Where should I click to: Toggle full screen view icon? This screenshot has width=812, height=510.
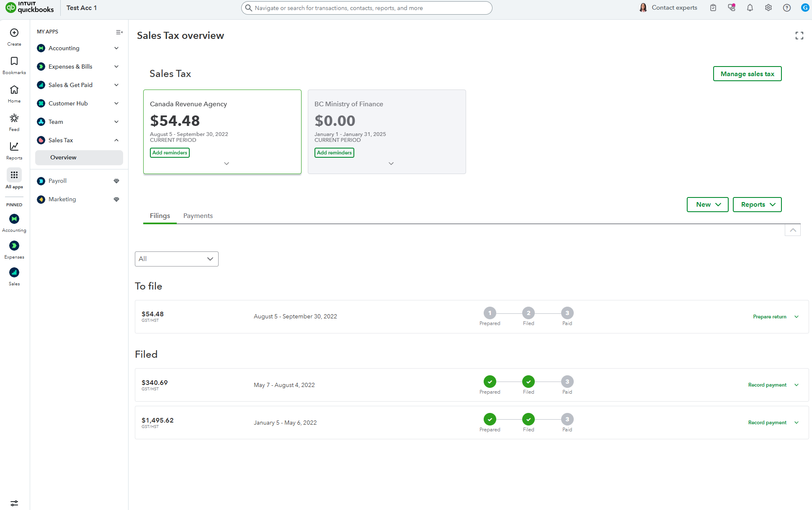799,36
